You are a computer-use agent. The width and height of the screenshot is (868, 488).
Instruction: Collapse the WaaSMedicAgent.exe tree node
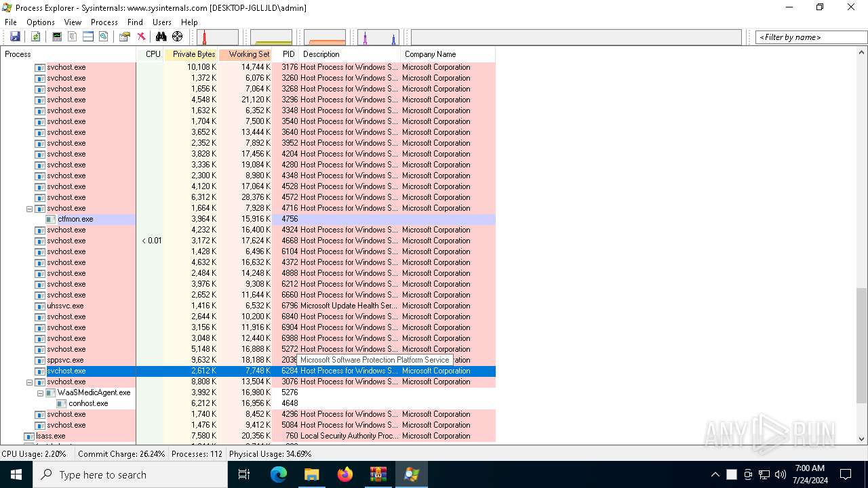[40, 393]
